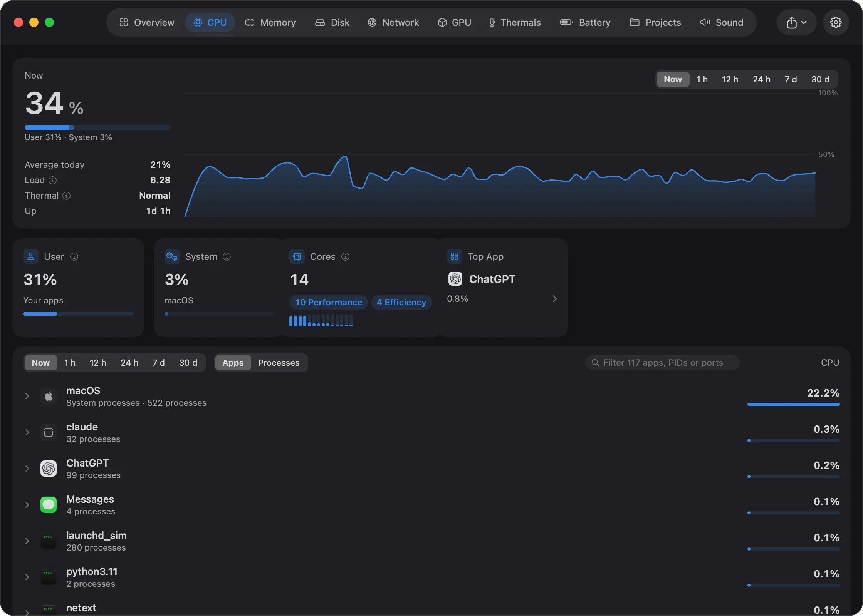The height and width of the screenshot is (616, 863).
Task: Expand the ChatGPT 99 processes row
Action: coord(27,469)
